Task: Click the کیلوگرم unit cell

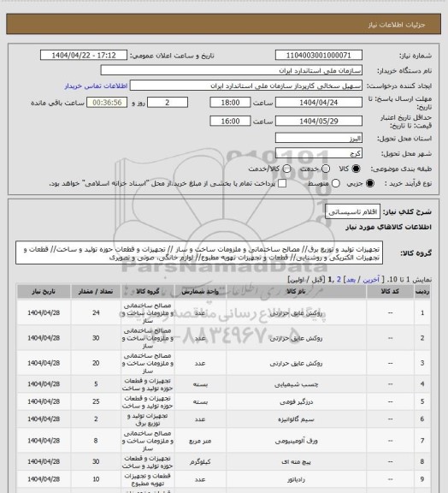Action: point(200,462)
